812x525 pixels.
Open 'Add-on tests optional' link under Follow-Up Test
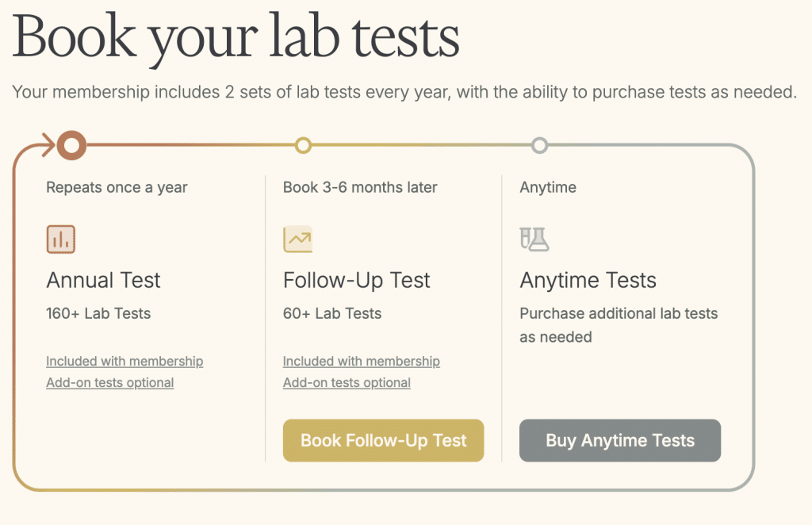click(x=347, y=382)
